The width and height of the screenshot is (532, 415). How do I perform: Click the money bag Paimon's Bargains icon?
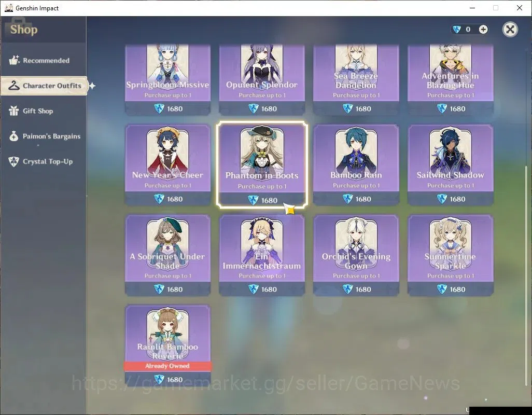coord(14,136)
